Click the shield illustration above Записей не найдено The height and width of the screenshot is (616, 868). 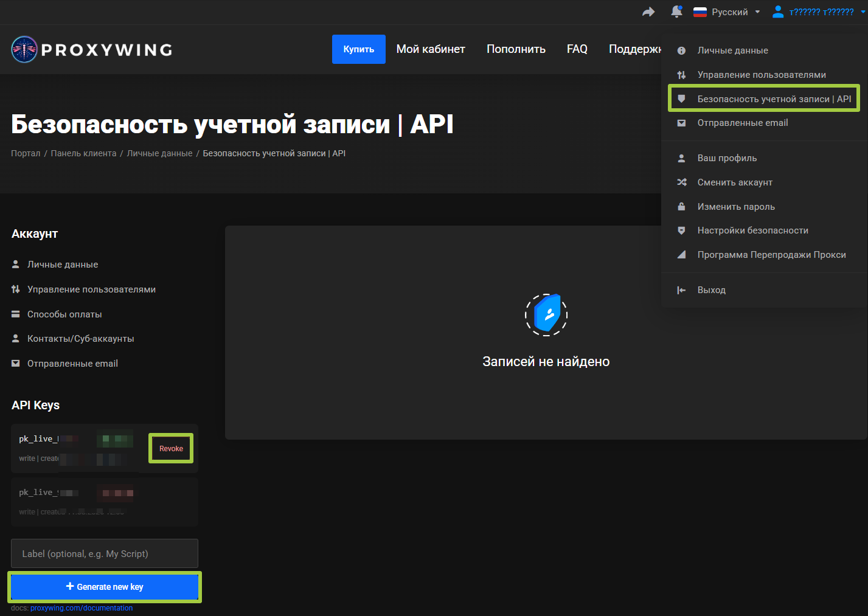tap(546, 314)
